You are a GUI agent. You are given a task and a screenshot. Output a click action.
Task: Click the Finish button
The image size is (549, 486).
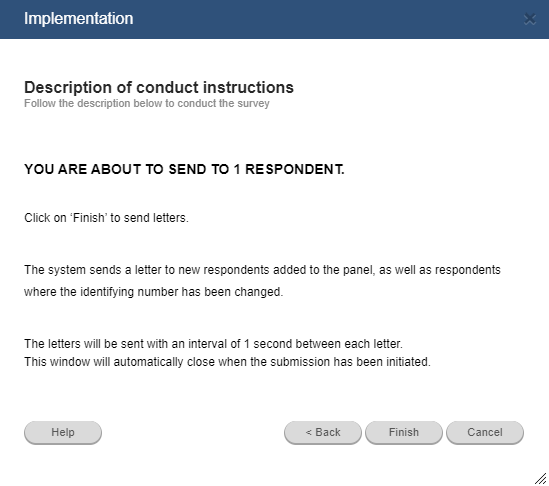[x=404, y=432]
